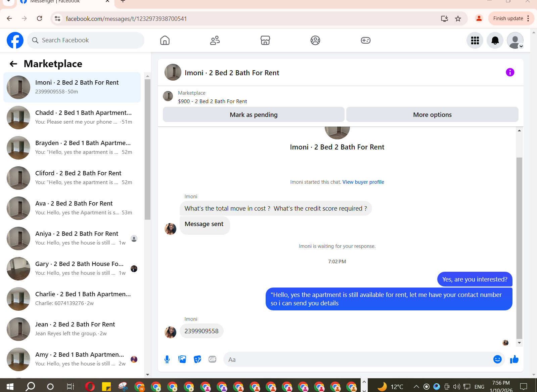Open Amy 2 Bed 1 Bath chat

[x=72, y=359]
